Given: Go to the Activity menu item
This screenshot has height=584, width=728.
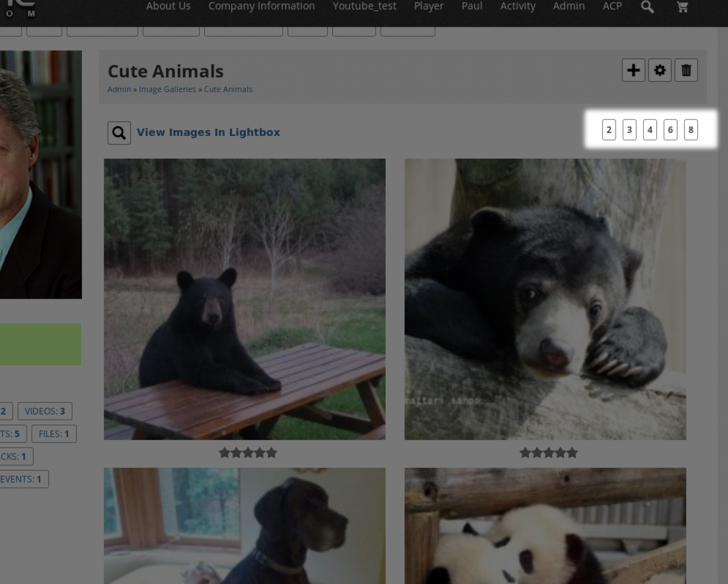Looking at the screenshot, I should pos(518,6).
